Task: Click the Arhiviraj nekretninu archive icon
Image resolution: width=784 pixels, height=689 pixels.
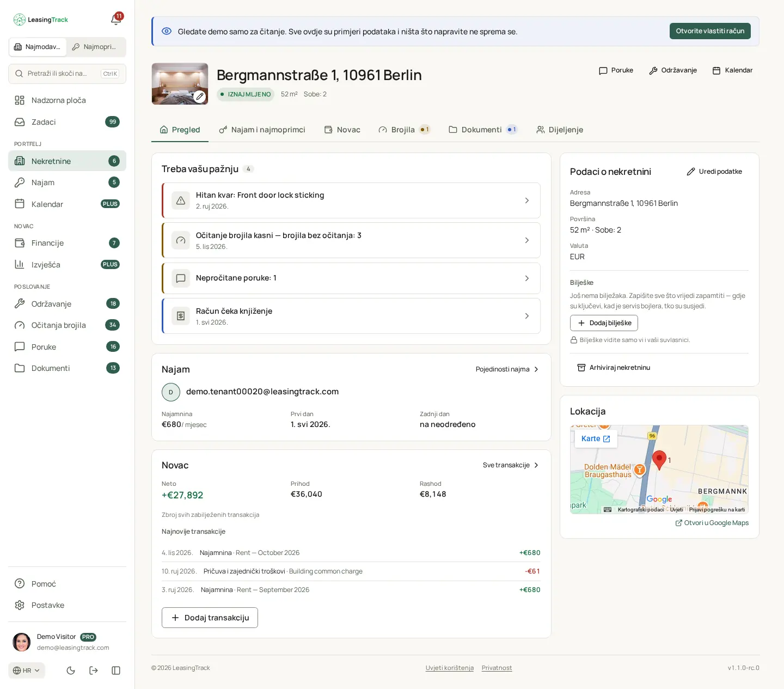Action: tap(581, 368)
